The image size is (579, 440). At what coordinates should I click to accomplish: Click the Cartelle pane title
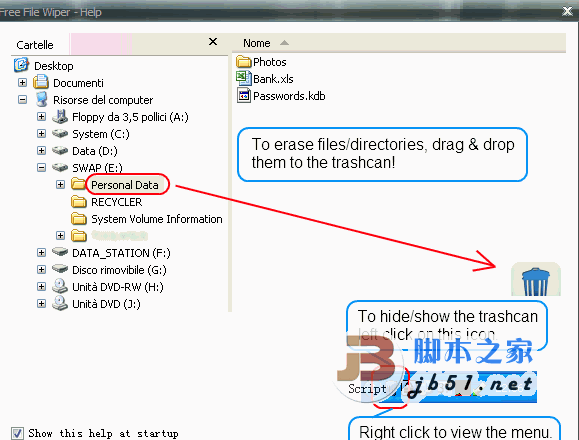click(35, 45)
